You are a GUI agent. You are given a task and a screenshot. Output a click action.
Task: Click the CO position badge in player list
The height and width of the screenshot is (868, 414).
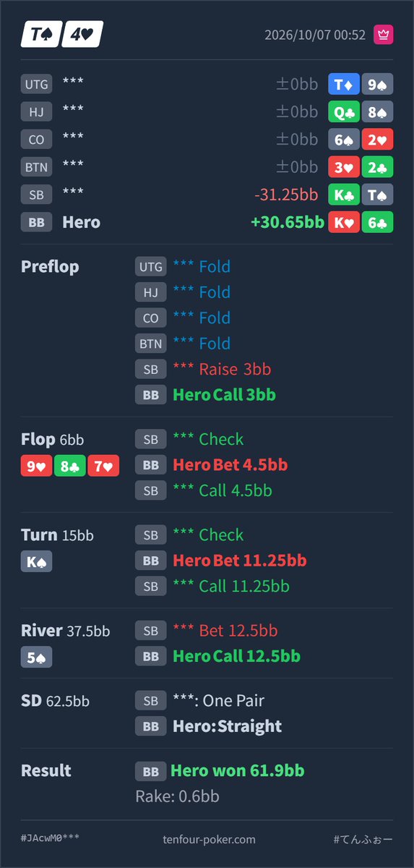[x=36, y=140]
